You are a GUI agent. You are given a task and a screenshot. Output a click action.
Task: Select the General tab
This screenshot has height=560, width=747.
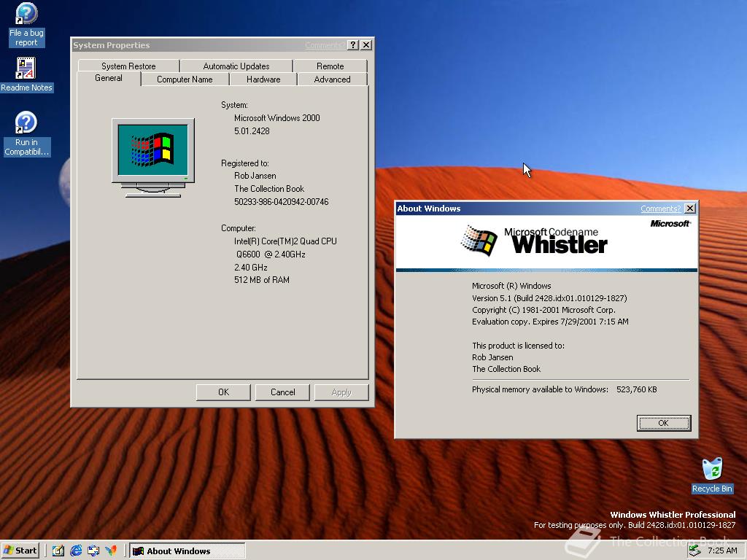coord(109,78)
